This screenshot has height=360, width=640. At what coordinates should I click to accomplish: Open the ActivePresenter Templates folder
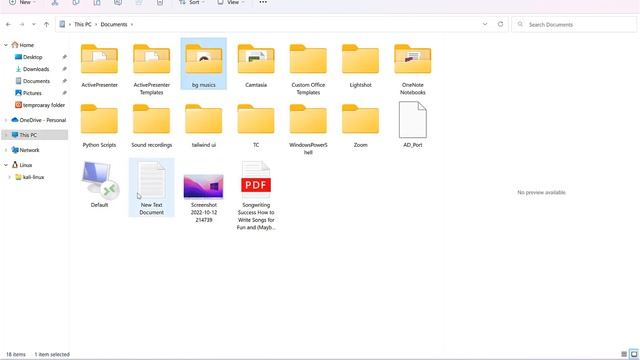coord(151,69)
